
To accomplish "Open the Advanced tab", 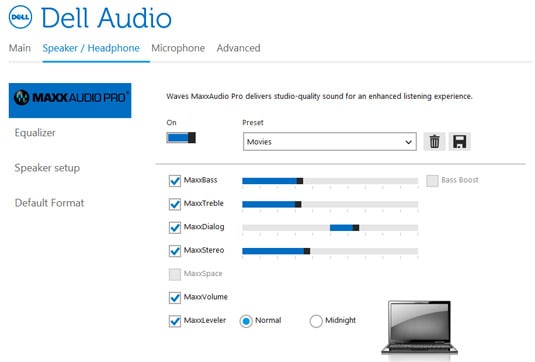I will coord(238,48).
